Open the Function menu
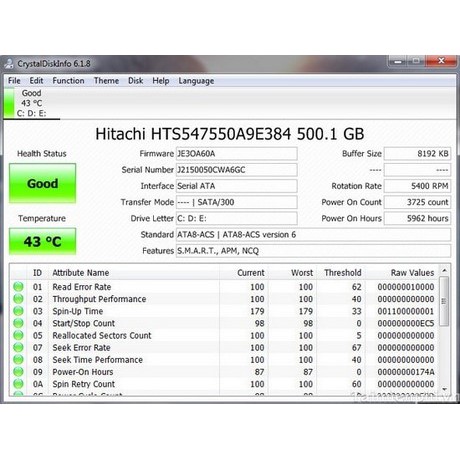The height and width of the screenshot is (460, 460). click(x=68, y=81)
